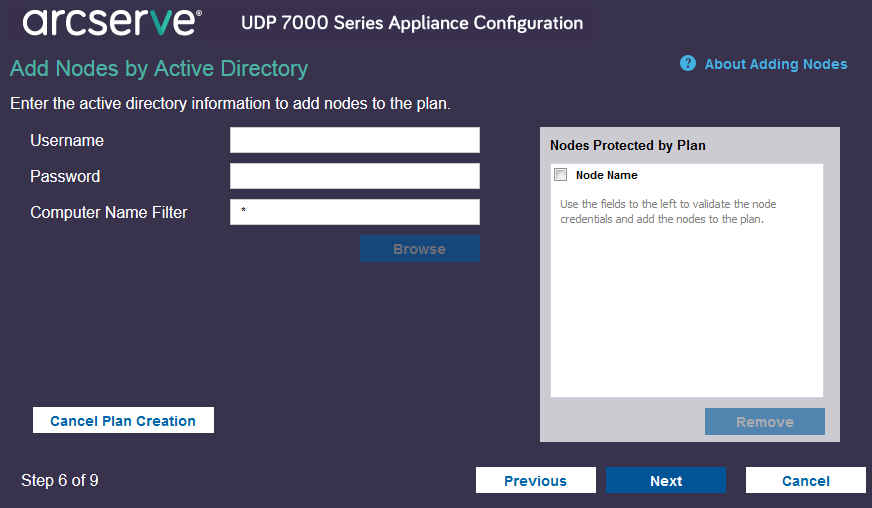Click the Node Name column header
The height and width of the screenshot is (508, 872).
(x=607, y=175)
